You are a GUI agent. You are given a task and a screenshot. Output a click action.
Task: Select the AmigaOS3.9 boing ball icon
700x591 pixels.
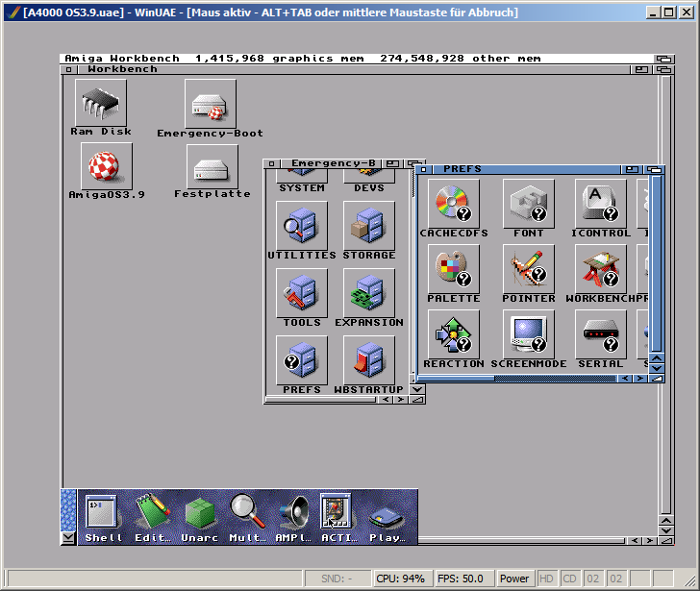pos(106,166)
